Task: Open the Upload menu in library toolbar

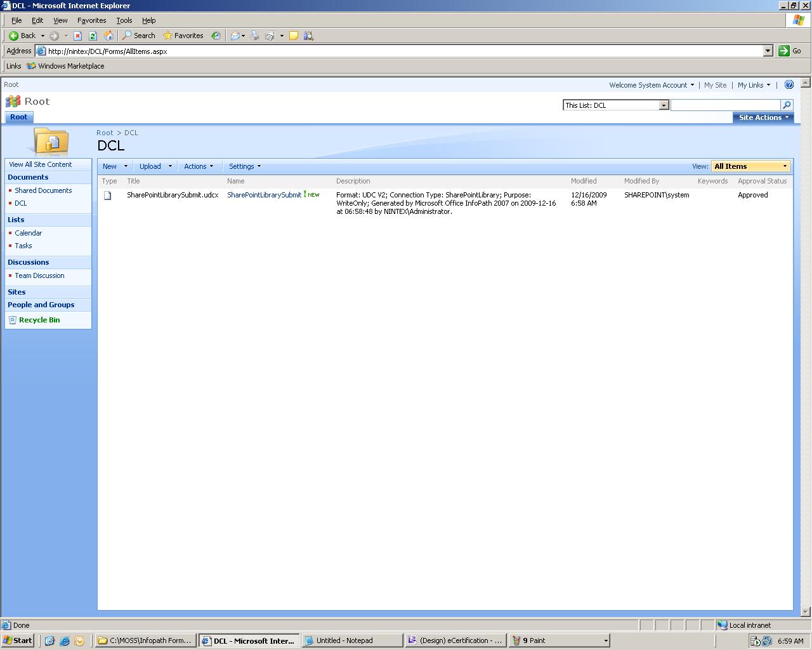Action: 155,166
